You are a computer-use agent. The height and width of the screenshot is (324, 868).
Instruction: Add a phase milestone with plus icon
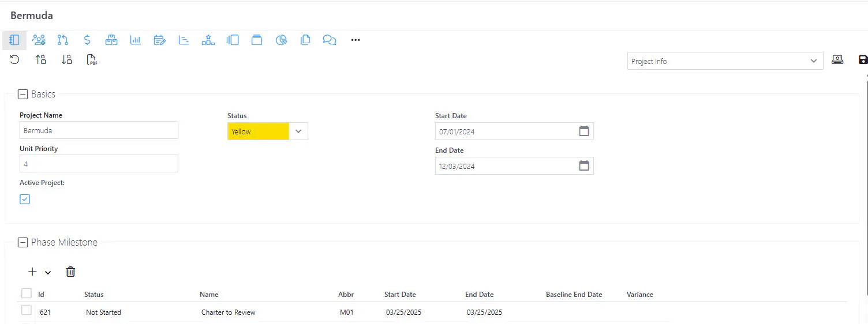coord(32,272)
